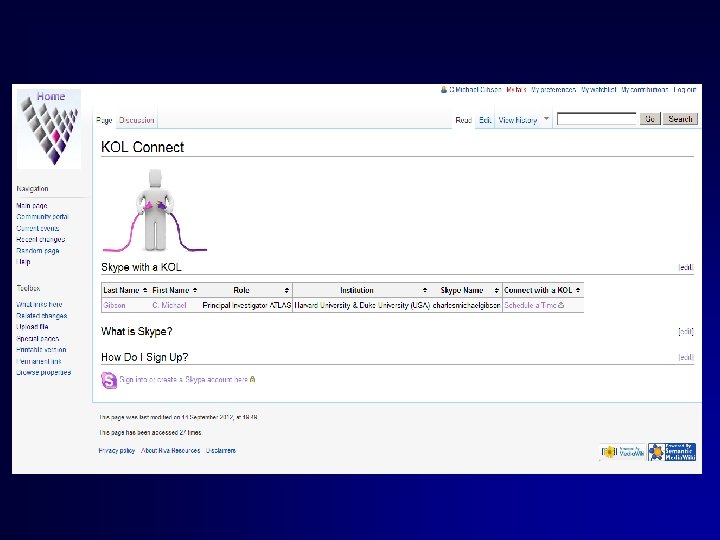Image resolution: width=720 pixels, height=540 pixels.
Task: Click the figure holding cables image
Action: tap(155, 211)
